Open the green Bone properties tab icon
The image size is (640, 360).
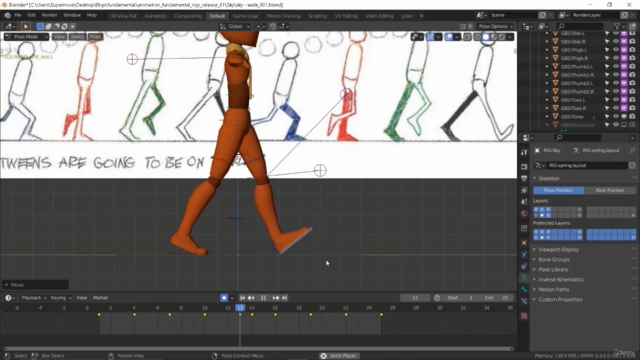tap(524, 289)
